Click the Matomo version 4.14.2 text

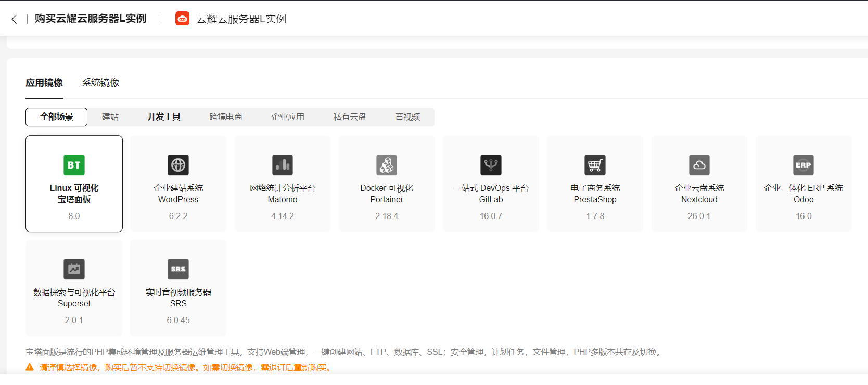[x=283, y=216]
